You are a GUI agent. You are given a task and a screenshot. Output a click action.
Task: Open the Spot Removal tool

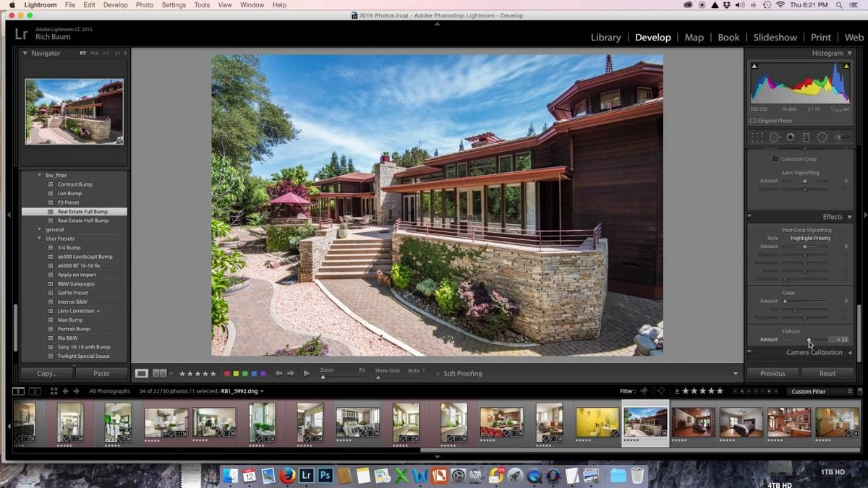[775, 137]
